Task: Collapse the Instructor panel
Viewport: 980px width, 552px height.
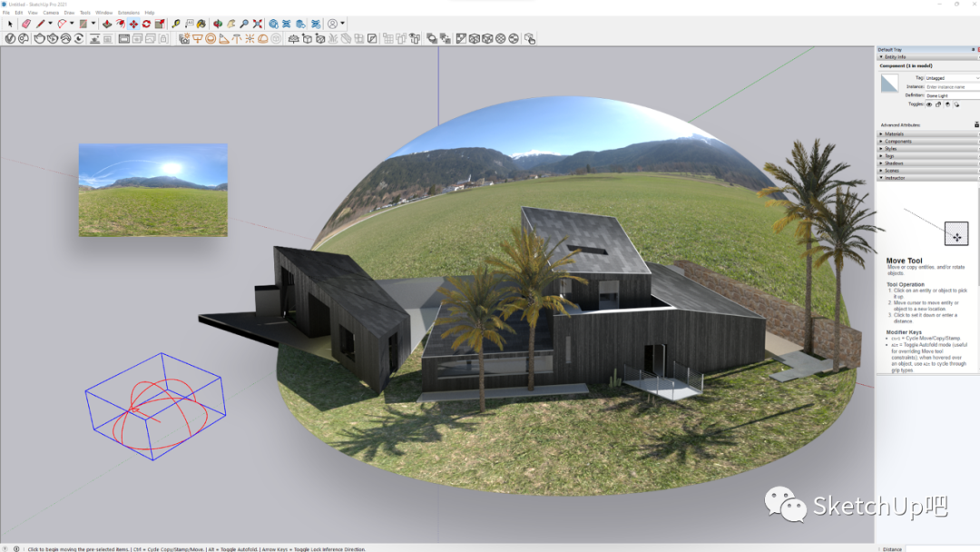Action: pyautogui.click(x=881, y=178)
